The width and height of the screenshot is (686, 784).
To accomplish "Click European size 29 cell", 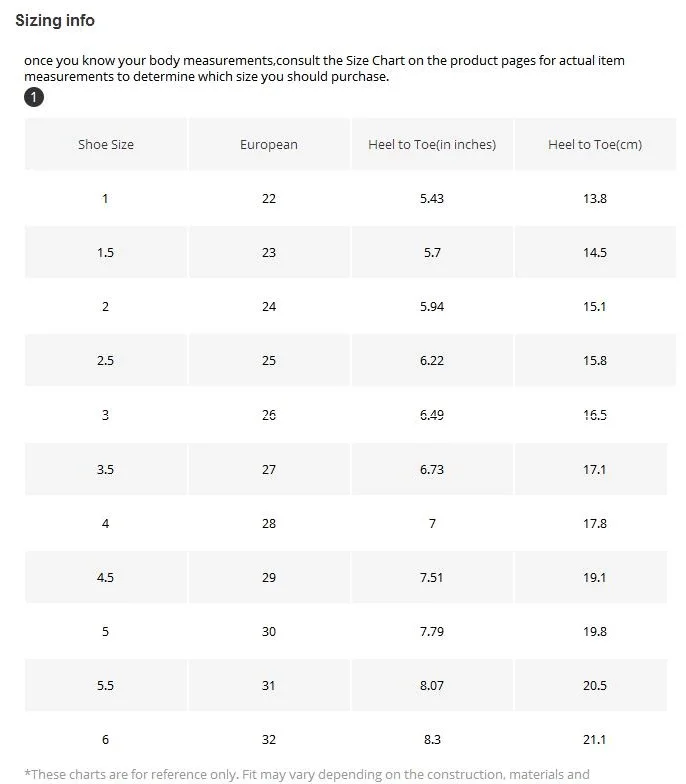I will tap(269, 578).
